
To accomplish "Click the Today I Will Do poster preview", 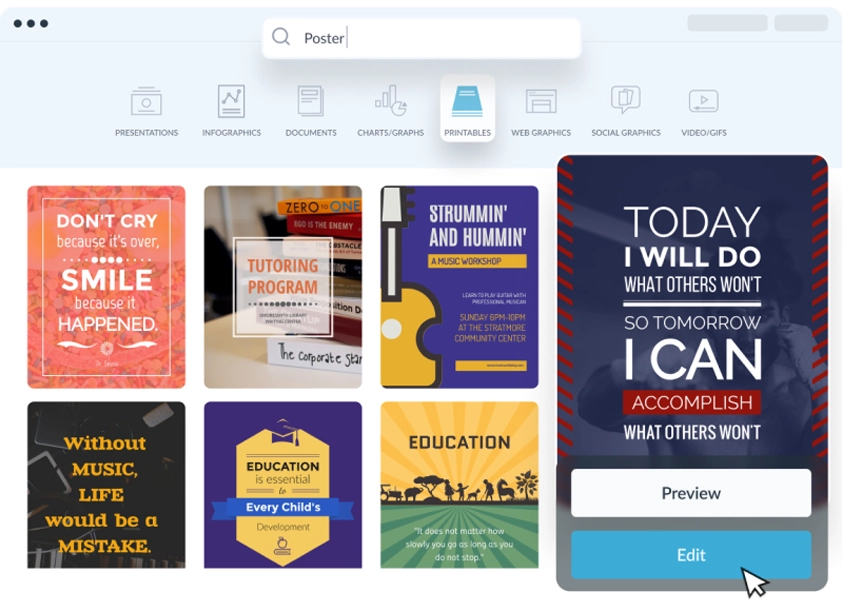I will tap(692, 307).
